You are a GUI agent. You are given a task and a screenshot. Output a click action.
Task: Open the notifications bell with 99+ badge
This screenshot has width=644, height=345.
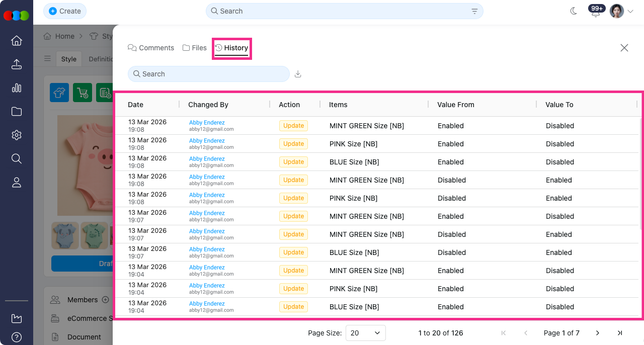(x=596, y=12)
